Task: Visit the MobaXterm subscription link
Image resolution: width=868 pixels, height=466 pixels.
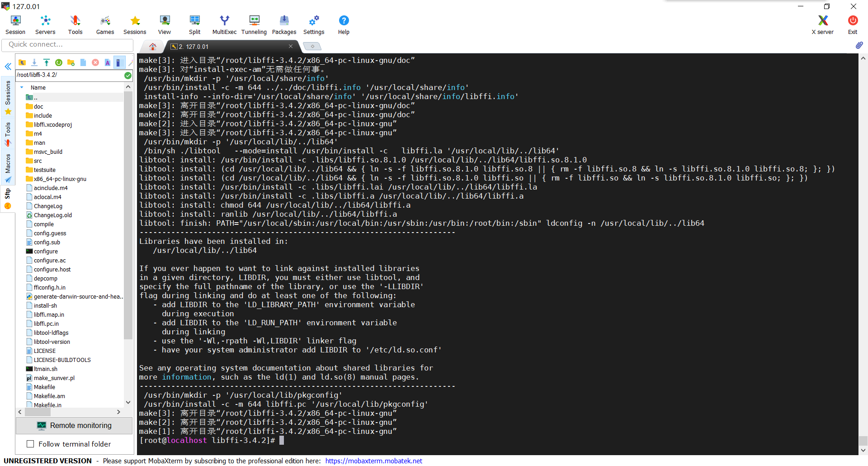Action: (373, 461)
